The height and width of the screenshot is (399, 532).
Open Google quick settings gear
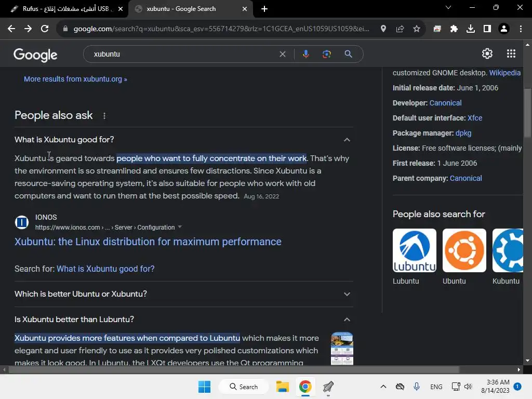coord(487,54)
